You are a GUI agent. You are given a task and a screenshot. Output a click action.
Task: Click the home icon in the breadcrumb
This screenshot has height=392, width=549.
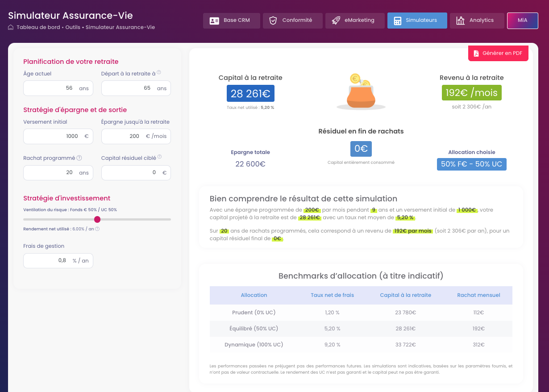point(11,27)
